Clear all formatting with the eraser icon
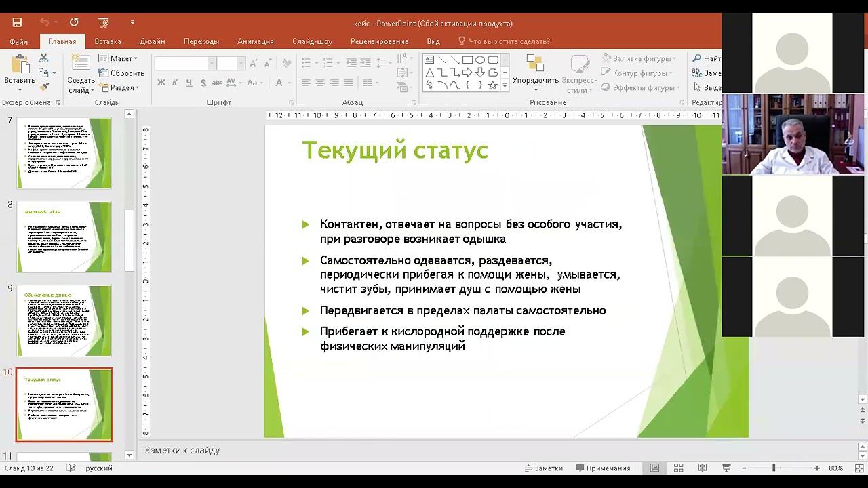Screen dimensions: 868x488 (x=286, y=63)
